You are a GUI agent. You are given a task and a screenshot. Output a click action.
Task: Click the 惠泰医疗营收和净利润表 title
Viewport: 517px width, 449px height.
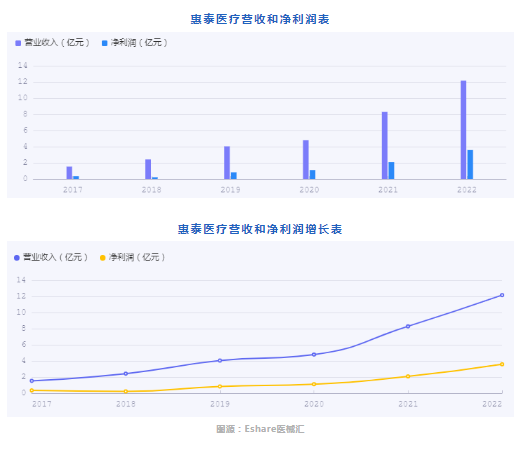260,19
